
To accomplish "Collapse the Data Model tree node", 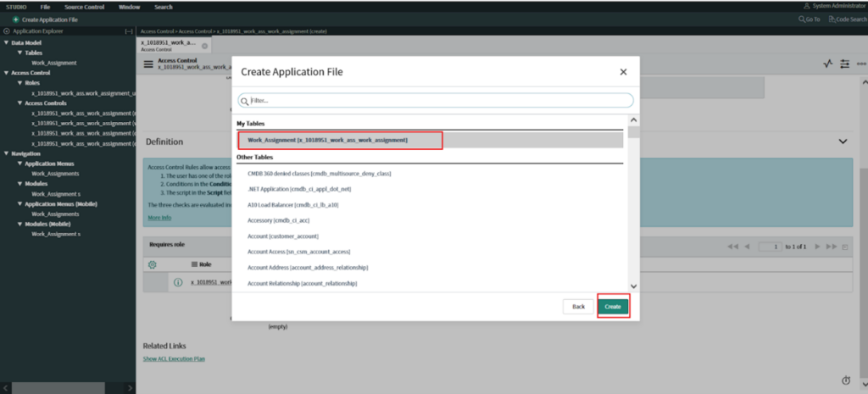I will (x=7, y=42).
